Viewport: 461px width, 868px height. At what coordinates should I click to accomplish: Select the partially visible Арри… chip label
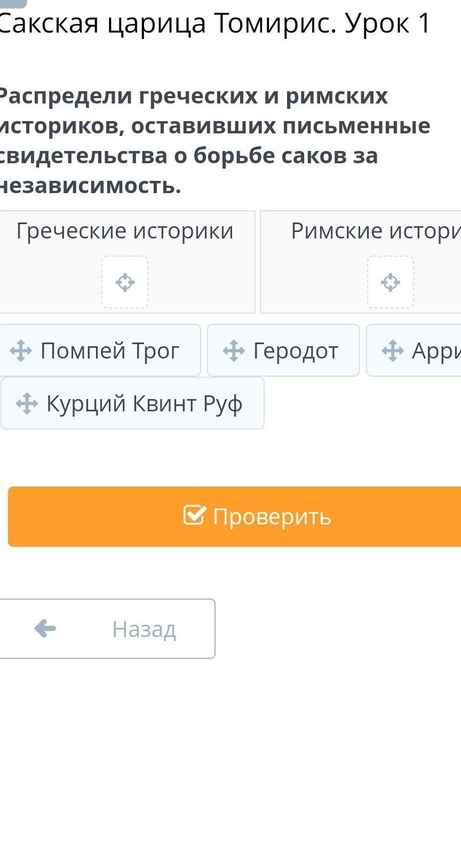(x=435, y=351)
